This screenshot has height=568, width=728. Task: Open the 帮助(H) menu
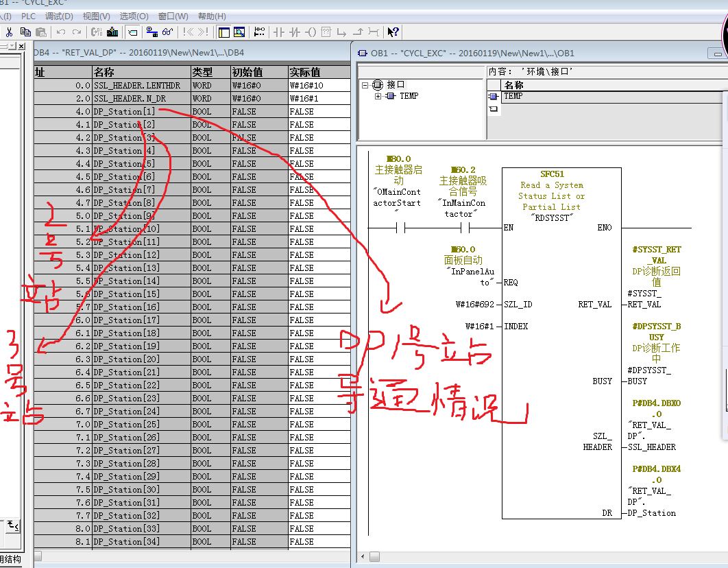click(x=212, y=16)
